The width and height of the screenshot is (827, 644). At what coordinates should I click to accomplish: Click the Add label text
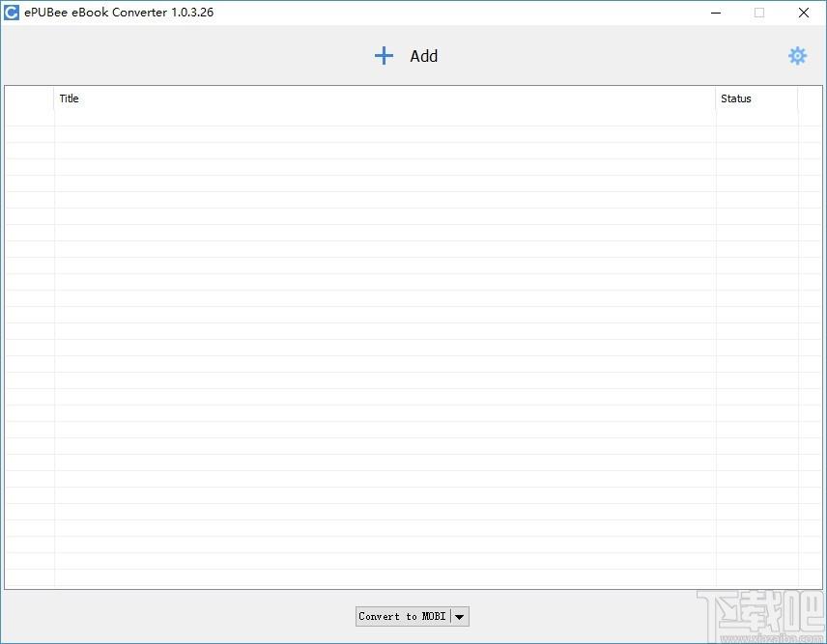click(x=423, y=56)
